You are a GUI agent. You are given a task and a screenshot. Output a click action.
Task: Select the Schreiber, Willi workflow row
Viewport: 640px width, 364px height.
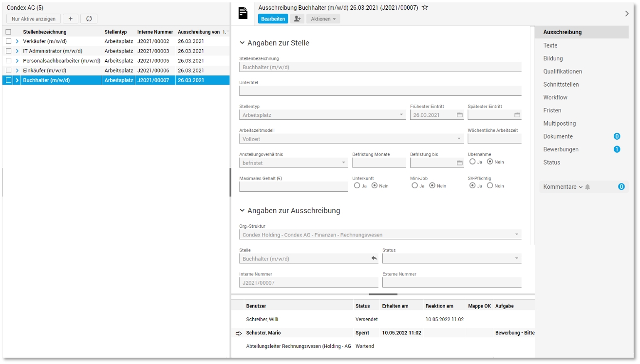coord(383,320)
